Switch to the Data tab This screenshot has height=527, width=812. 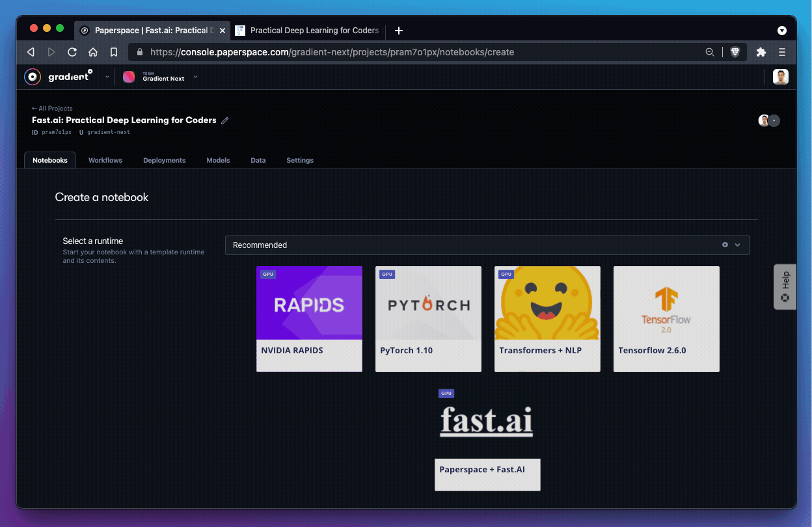click(x=258, y=160)
